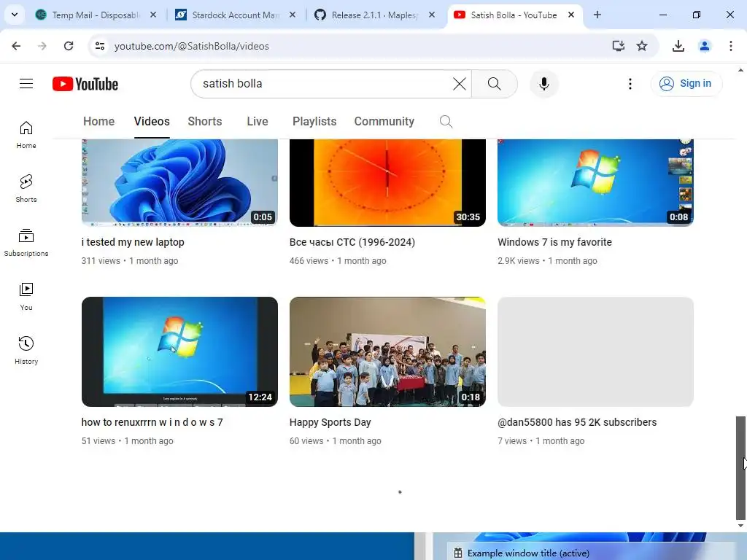
Task: Open the channel Home tab
Action: (98, 122)
